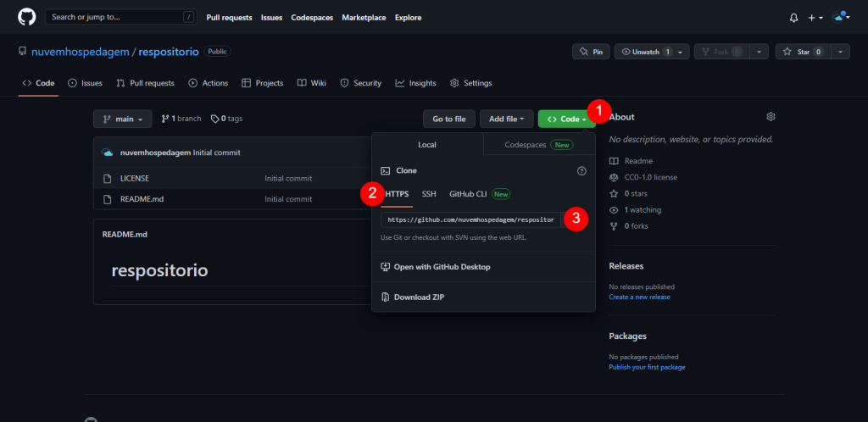Click the Releases heading

click(626, 265)
